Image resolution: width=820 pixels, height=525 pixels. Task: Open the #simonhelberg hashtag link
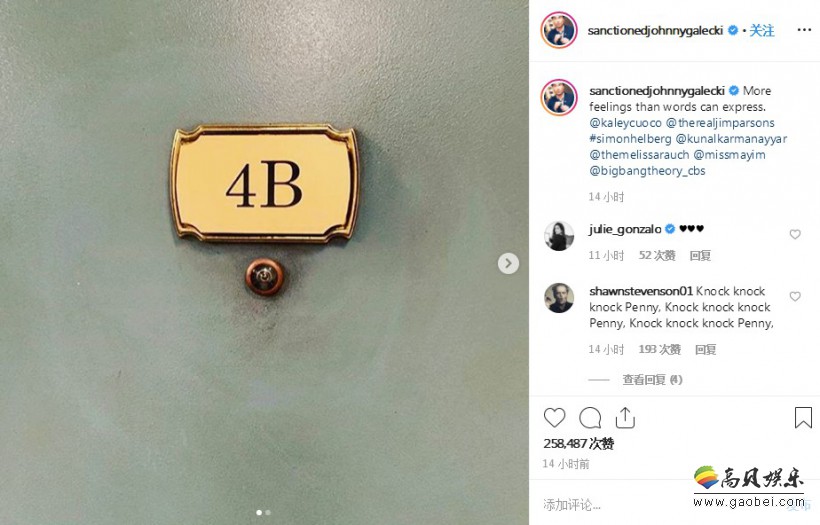pyautogui.click(x=630, y=139)
